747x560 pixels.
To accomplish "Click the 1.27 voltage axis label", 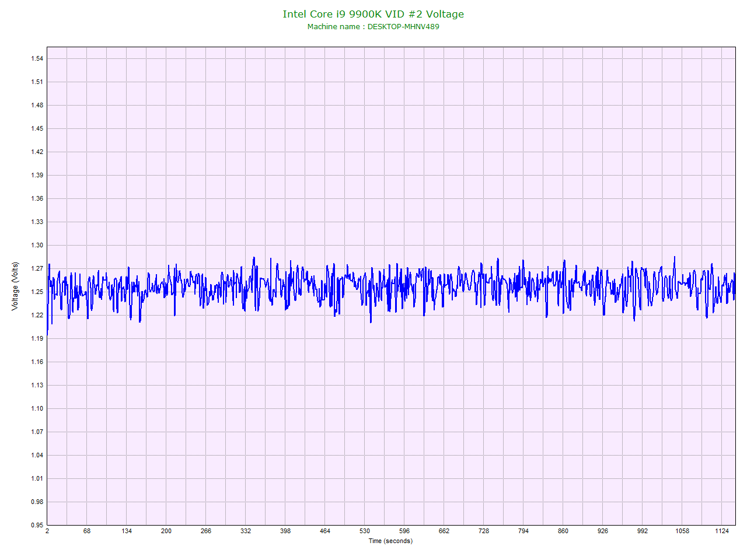I will pos(37,268).
